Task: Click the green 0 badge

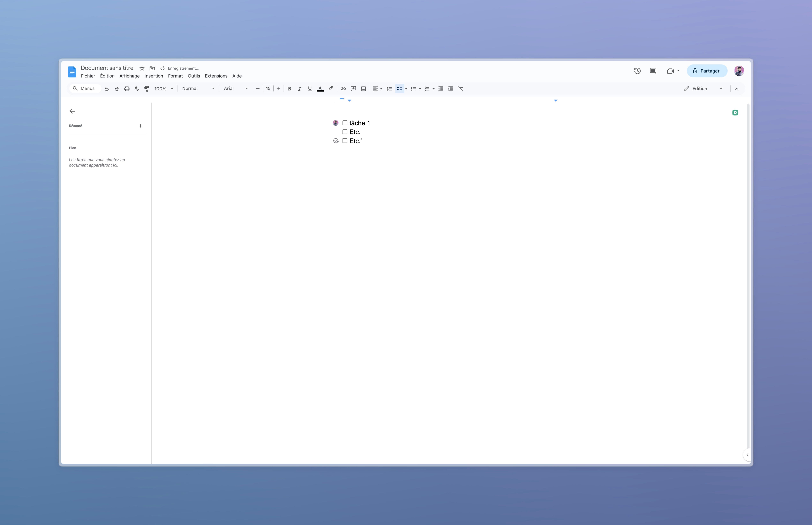Action: 735,112
